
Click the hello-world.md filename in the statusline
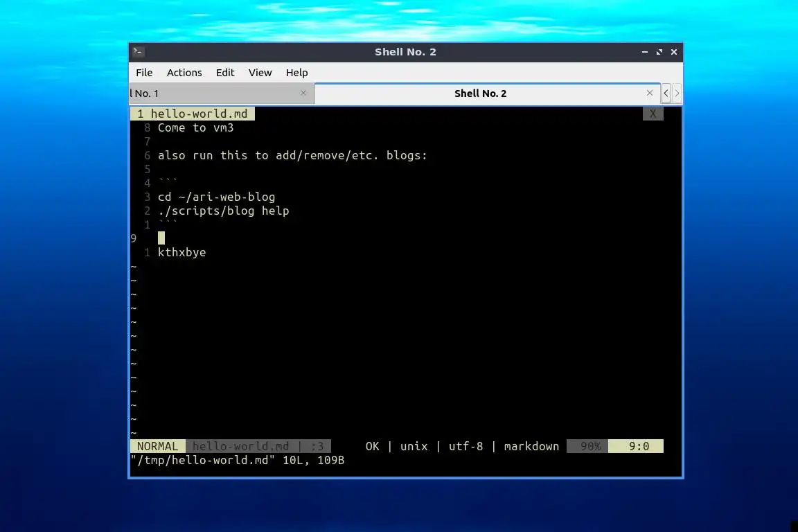241,447
